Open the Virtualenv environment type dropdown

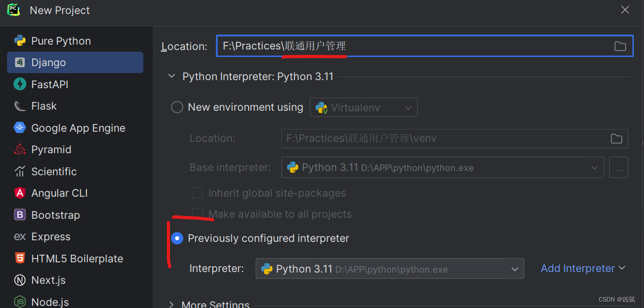[x=364, y=108]
